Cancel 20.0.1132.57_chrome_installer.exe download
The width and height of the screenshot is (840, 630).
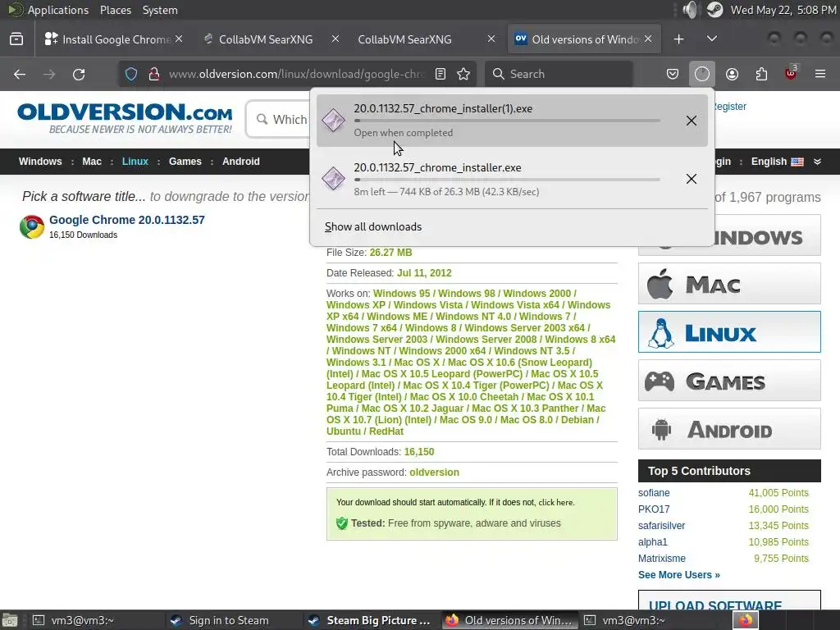(x=692, y=179)
